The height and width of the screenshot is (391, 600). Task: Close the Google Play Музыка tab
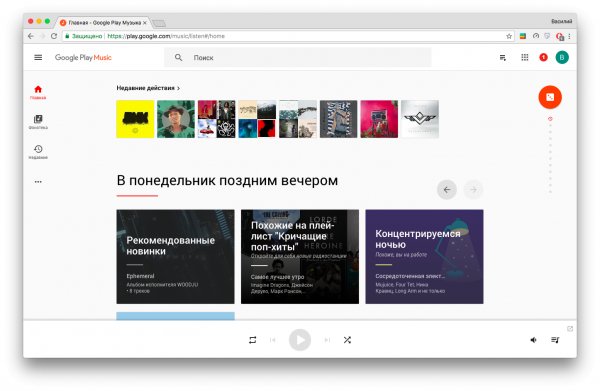(x=145, y=23)
